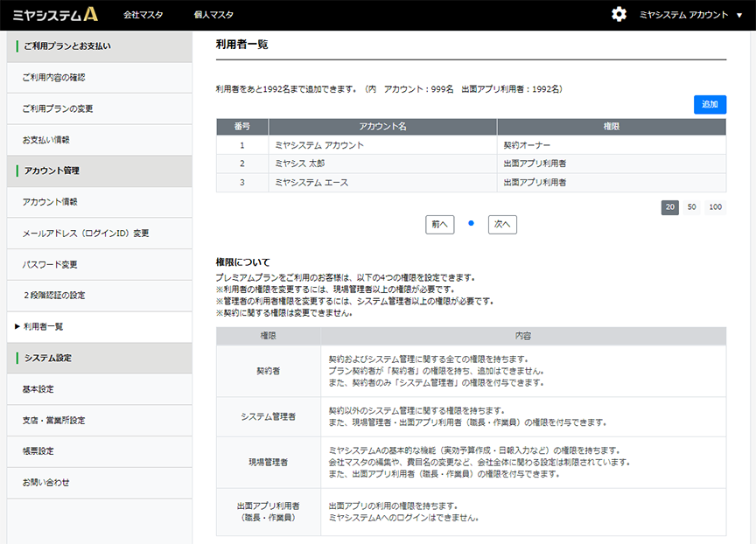Screen dimensions: 756x544
Task: Open お問い合わせ in sidebar
Action: [x=100, y=482]
